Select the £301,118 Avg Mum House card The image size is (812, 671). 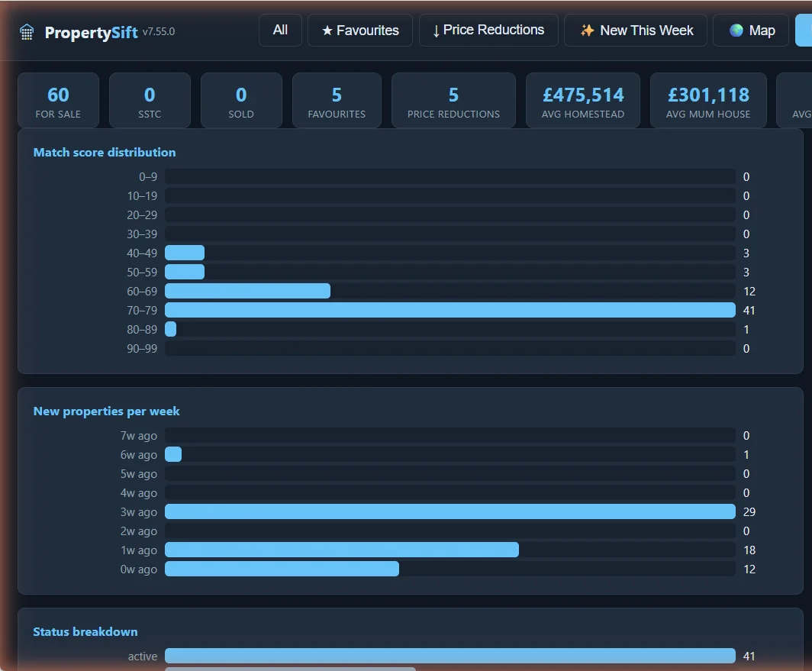pos(708,101)
